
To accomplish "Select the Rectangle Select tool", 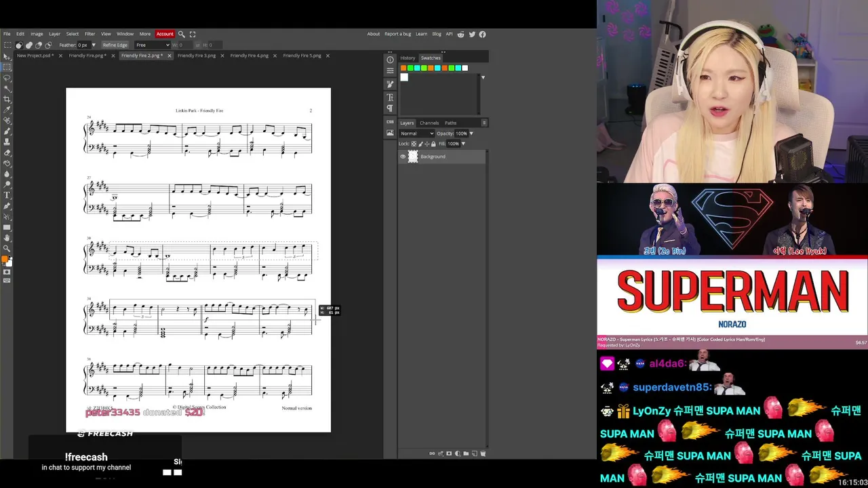I will (7, 67).
